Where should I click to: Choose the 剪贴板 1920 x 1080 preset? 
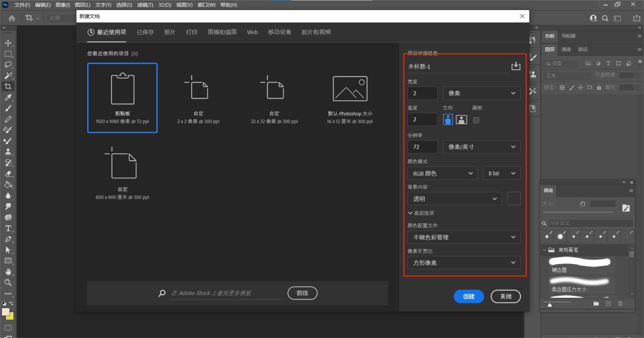point(122,98)
